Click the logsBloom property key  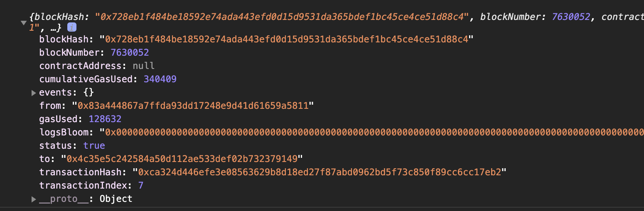click(x=64, y=132)
